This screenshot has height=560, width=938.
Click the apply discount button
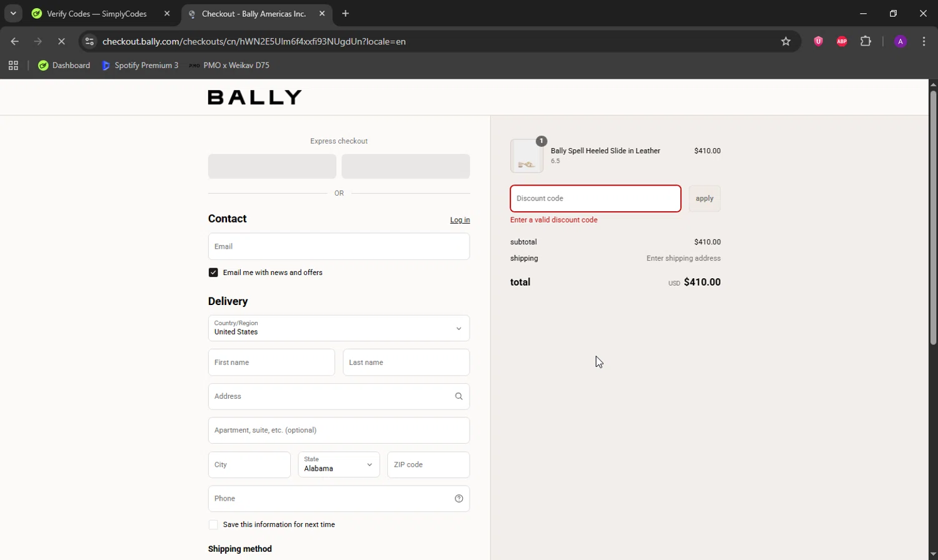click(705, 199)
